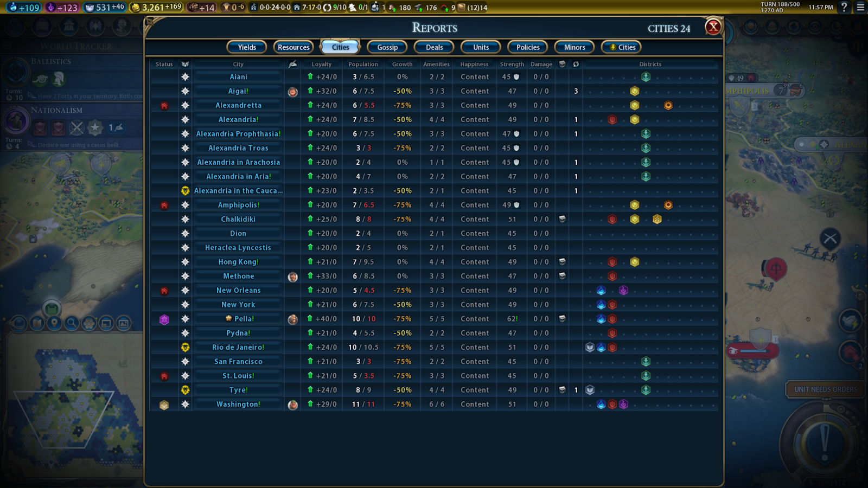Go to city Aiani

pyautogui.click(x=238, y=77)
